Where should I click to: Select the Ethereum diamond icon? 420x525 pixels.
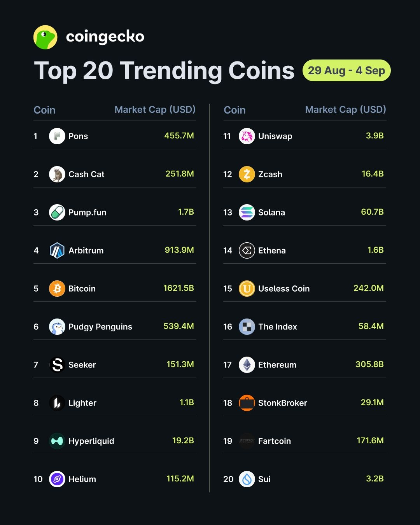[247, 365]
